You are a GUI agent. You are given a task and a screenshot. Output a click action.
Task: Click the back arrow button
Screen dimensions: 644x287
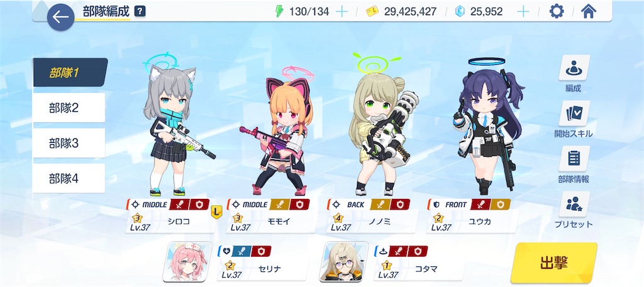coord(61,17)
